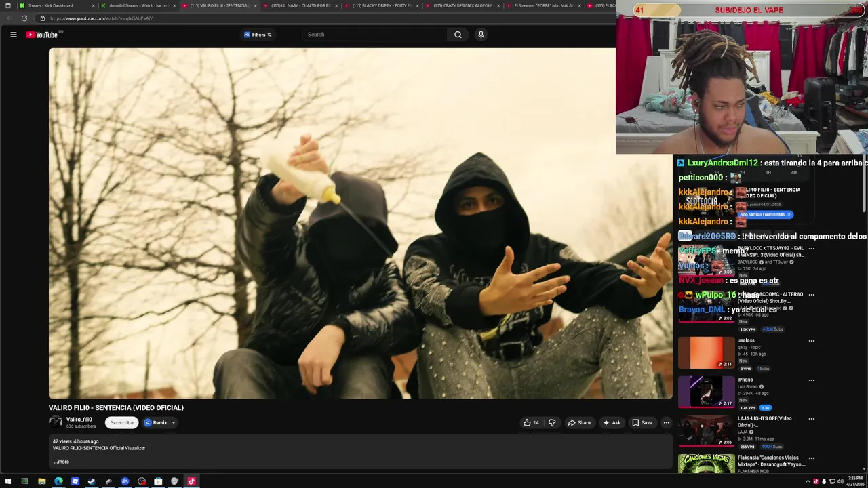Click the magnifier search button
Screen dimensions: 868x488
coord(458,35)
